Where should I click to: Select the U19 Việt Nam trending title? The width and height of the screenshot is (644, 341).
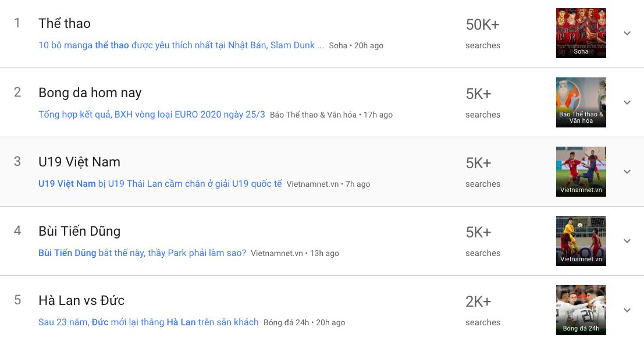pos(79,162)
